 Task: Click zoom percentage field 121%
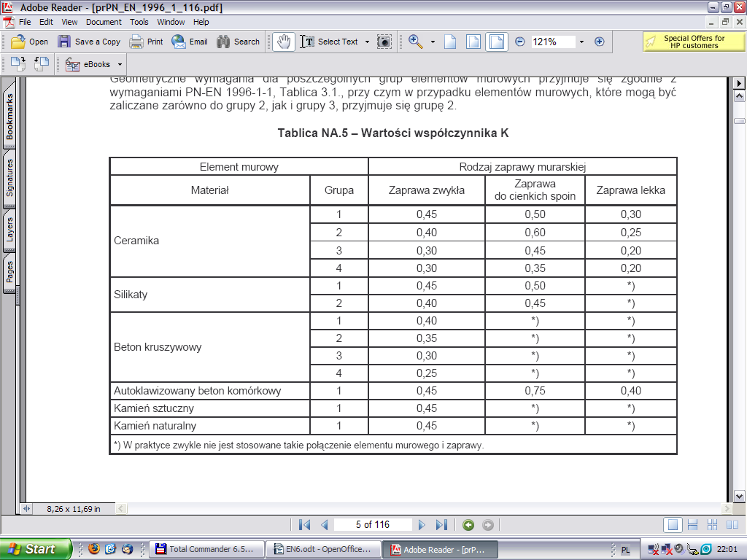[553, 42]
